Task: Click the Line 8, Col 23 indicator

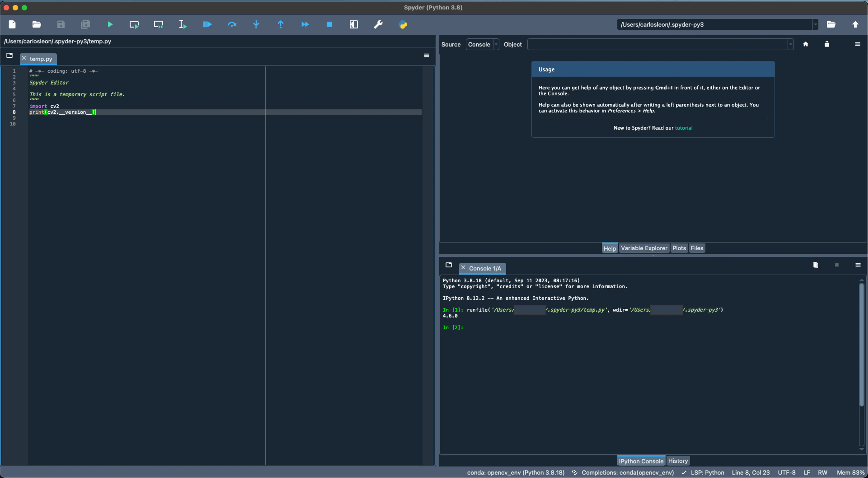Action: click(751, 473)
